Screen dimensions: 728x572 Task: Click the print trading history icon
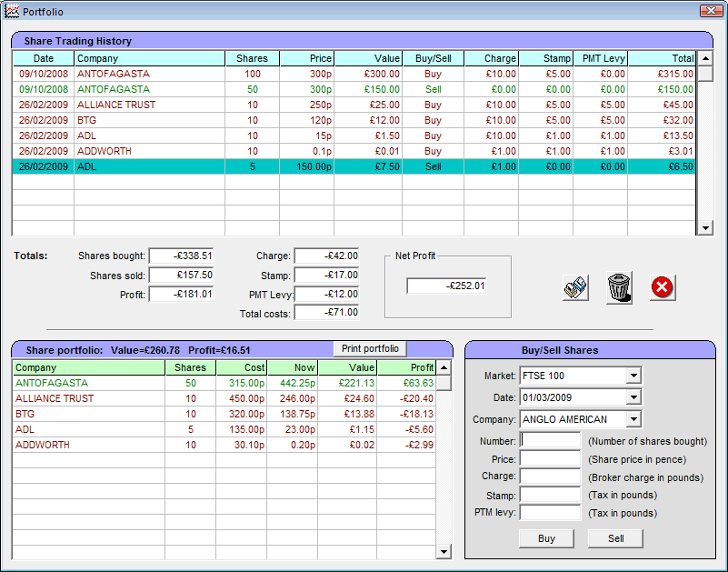575,287
